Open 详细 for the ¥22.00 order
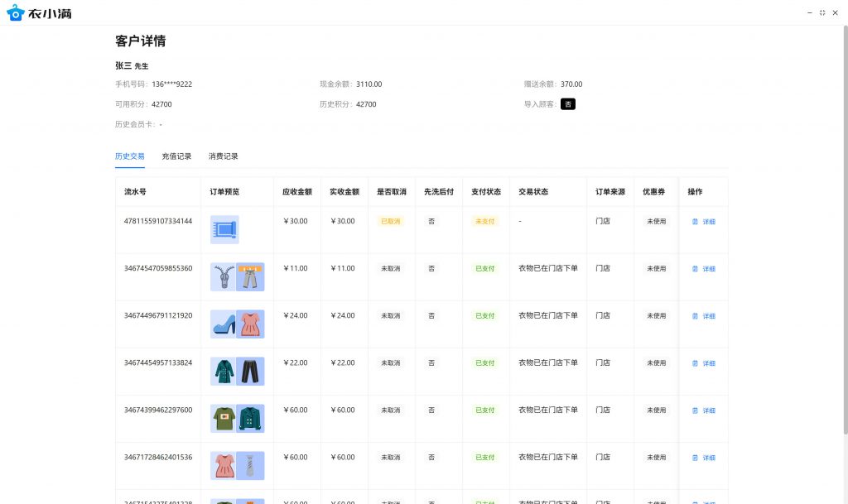The image size is (848, 504). tap(704, 363)
